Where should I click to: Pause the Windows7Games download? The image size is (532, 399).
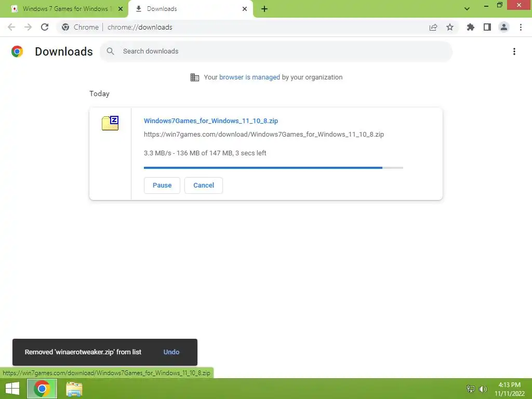[162, 185]
